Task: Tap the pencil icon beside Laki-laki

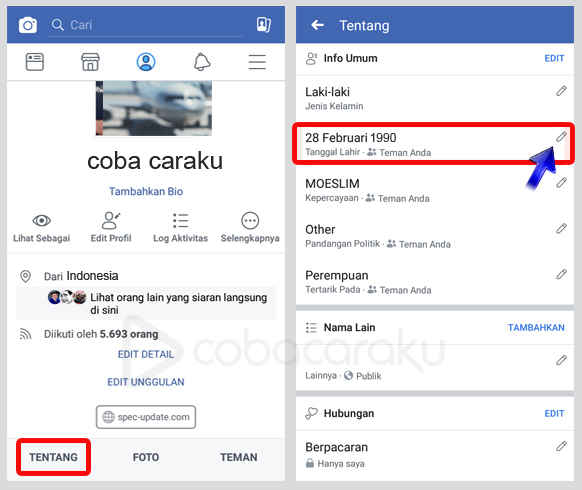Action: [561, 91]
